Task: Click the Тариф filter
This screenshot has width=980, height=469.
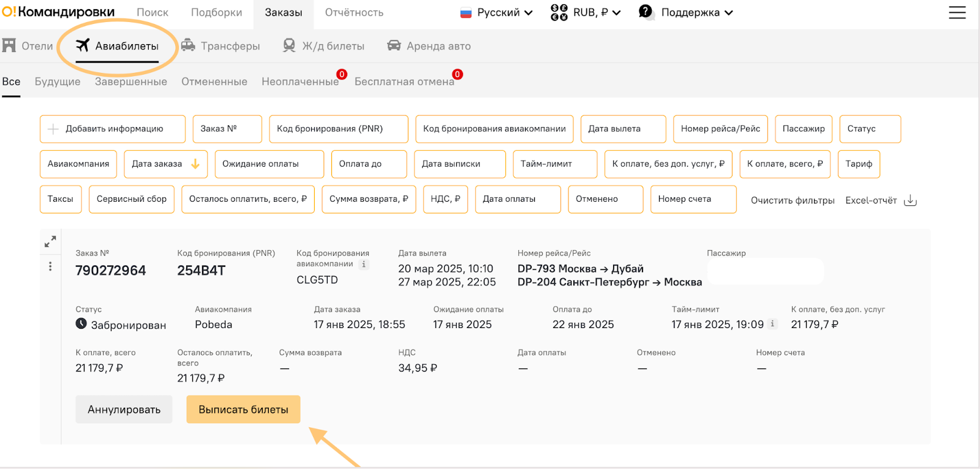Action: tap(859, 164)
